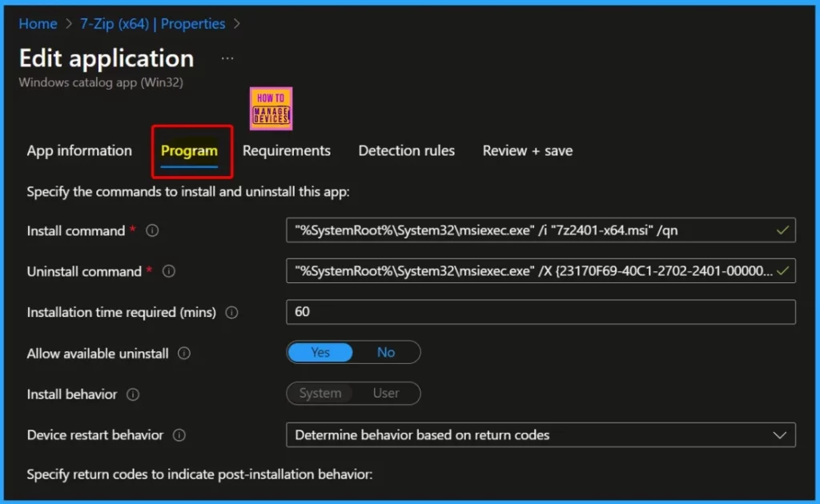Click the 'Edit application' page title
The image size is (820, 504).
(x=107, y=58)
